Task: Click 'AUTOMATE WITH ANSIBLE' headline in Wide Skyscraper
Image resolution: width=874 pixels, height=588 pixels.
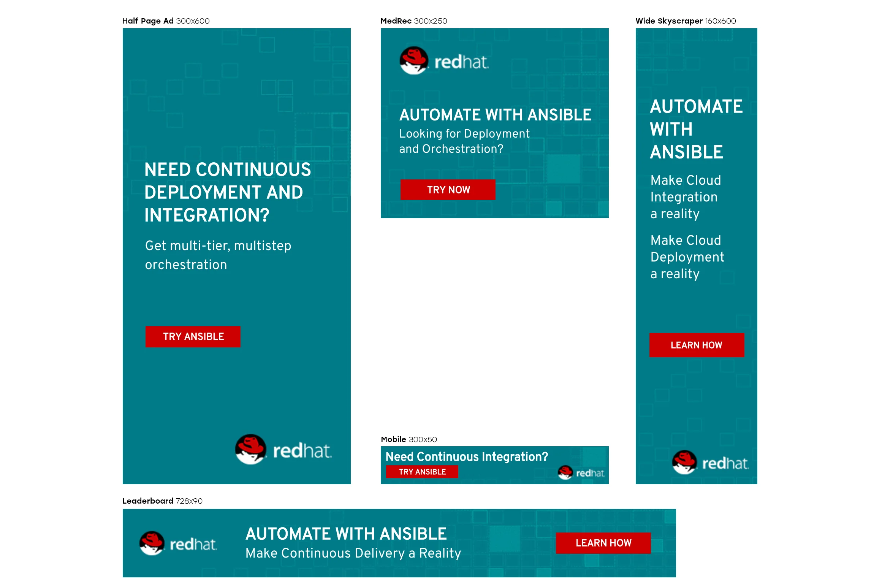Action: (x=696, y=129)
